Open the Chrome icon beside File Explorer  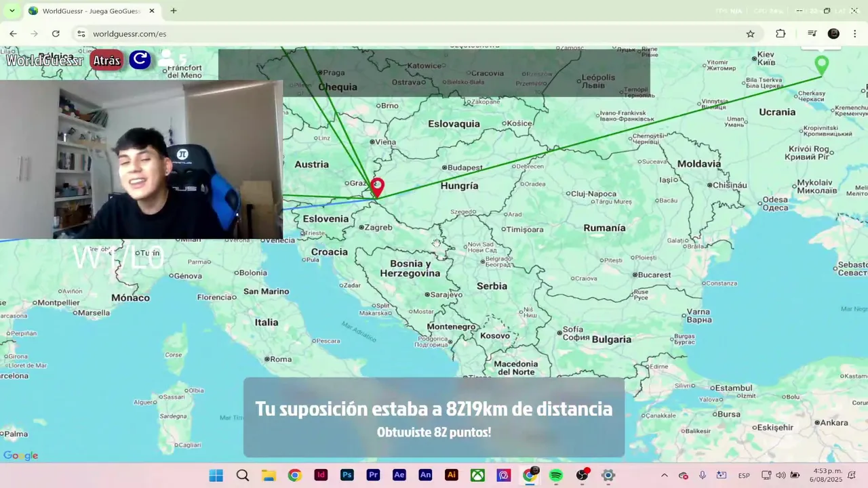(294, 475)
